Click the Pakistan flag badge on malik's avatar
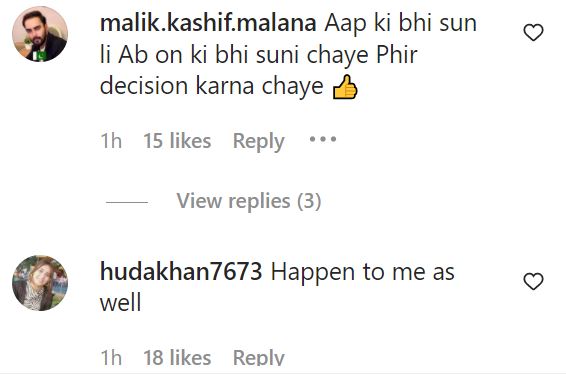 coord(42,56)
